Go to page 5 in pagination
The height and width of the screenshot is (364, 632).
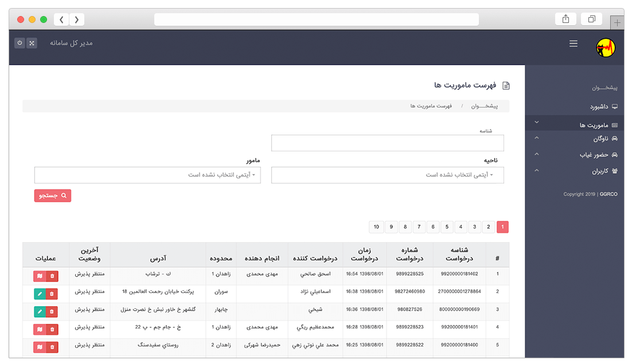[447, 227]
